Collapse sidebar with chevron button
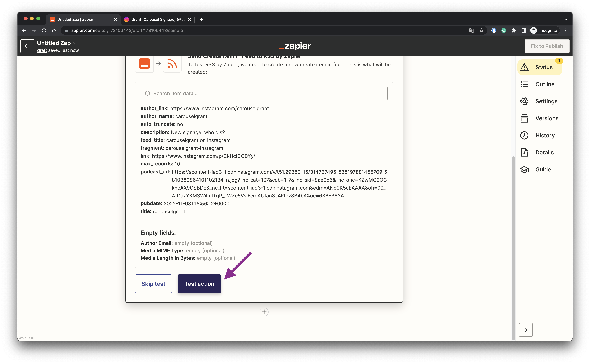The image size is (590, 364). pyautogui.click(x=526, y=330)
